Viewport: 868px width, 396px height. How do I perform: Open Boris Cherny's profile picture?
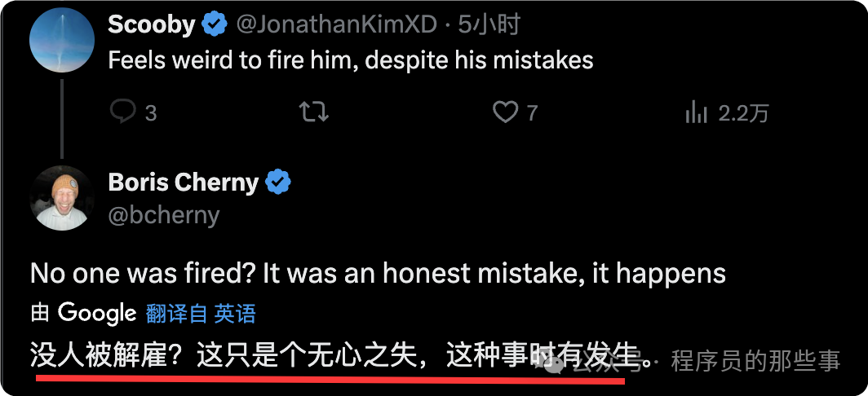click(x=62, y=197)
